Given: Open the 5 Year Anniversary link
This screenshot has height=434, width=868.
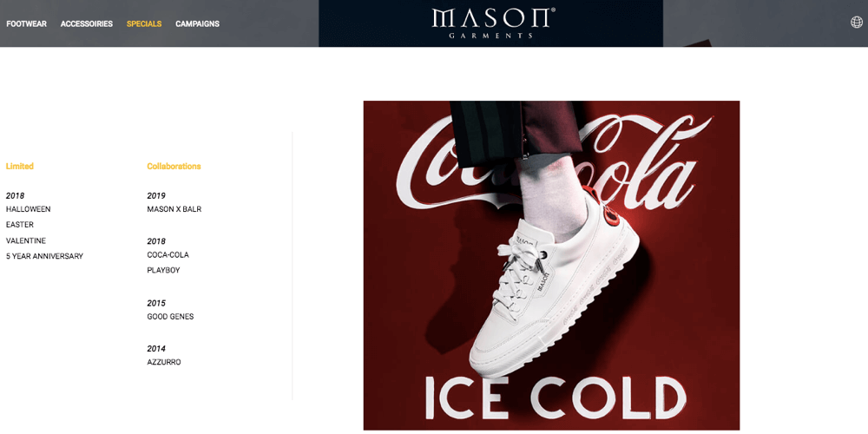Looking at the screenshot, I should pos(44,256).
